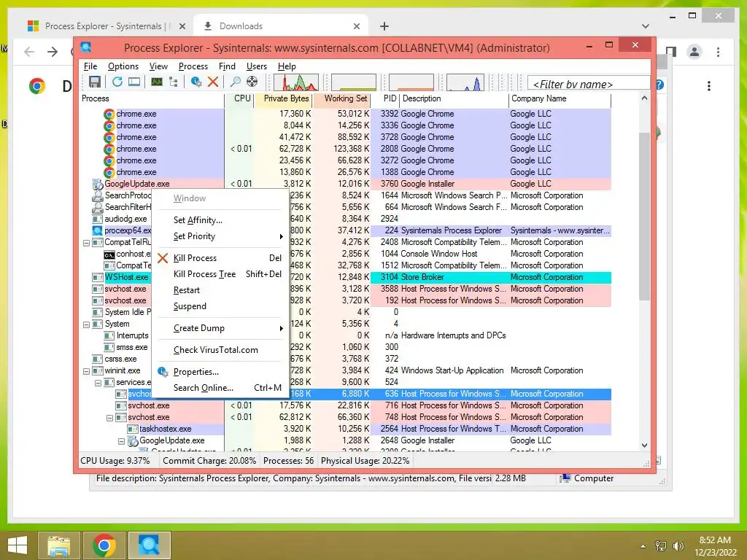Screen dimensions: 747x560
Task: Open the Users menu
Action: [x=256, y=66]
